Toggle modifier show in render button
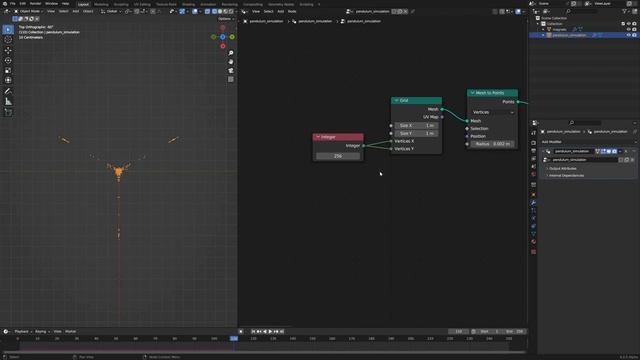Screen dimensions: 640x360 click(x=614, y=151)
